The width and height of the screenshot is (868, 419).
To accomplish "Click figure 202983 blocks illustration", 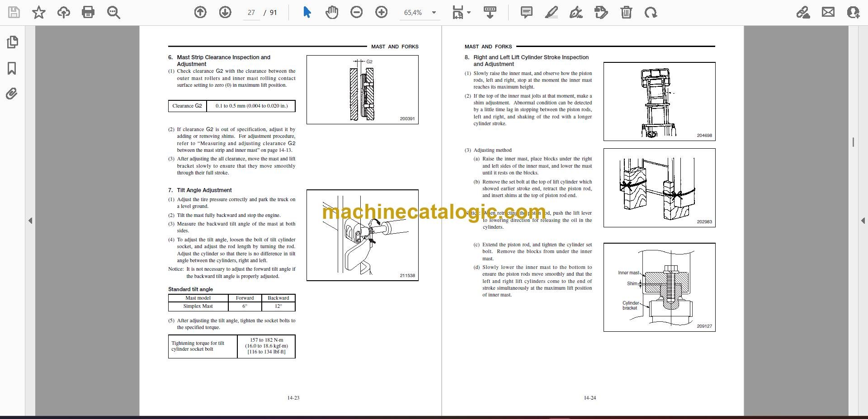I will point(660,188).
